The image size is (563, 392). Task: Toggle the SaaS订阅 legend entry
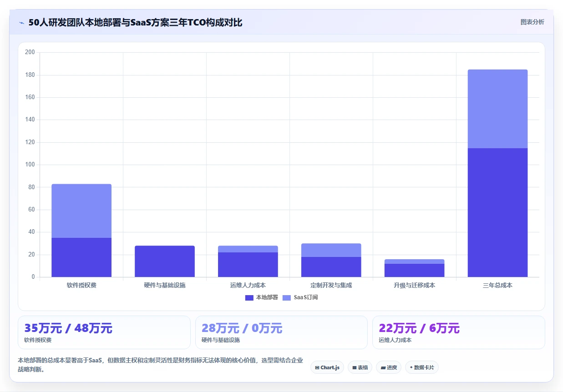click(x=300, y=297)
